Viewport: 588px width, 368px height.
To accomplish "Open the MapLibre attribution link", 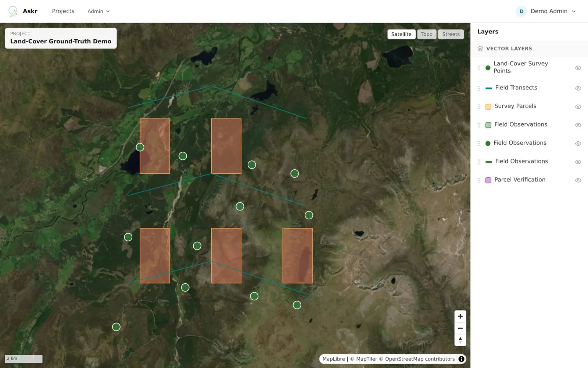I will (334, 359).
